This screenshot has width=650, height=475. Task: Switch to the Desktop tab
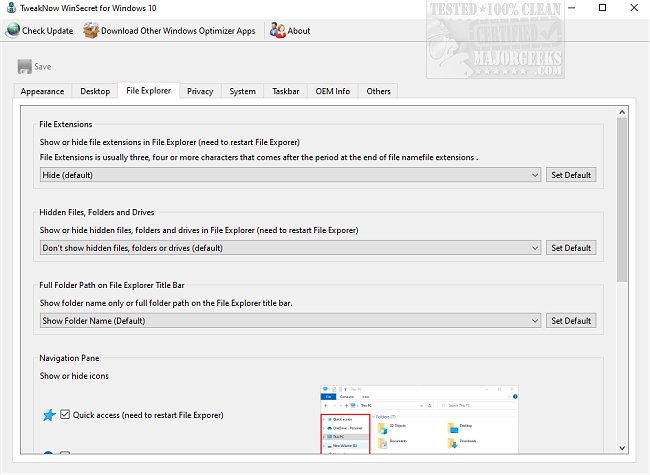pyautogui.click(x=95, y=91)
